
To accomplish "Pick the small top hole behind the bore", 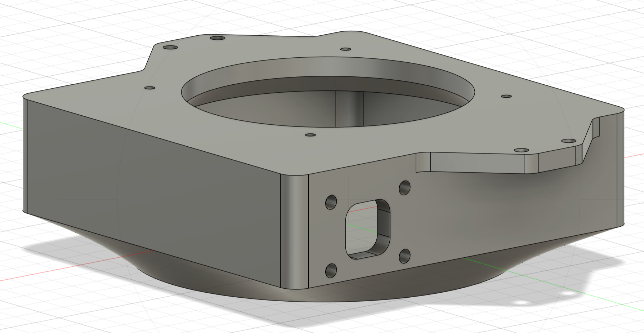I will [346, 49].
